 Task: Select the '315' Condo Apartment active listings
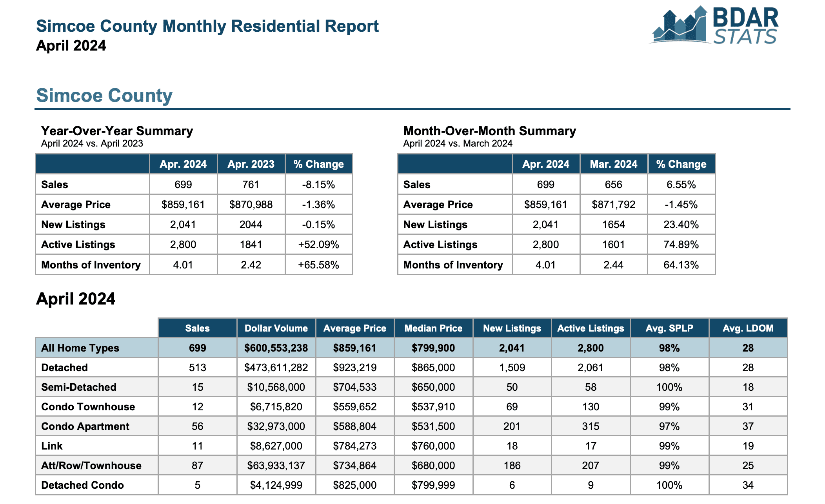(x=591, y=426)
